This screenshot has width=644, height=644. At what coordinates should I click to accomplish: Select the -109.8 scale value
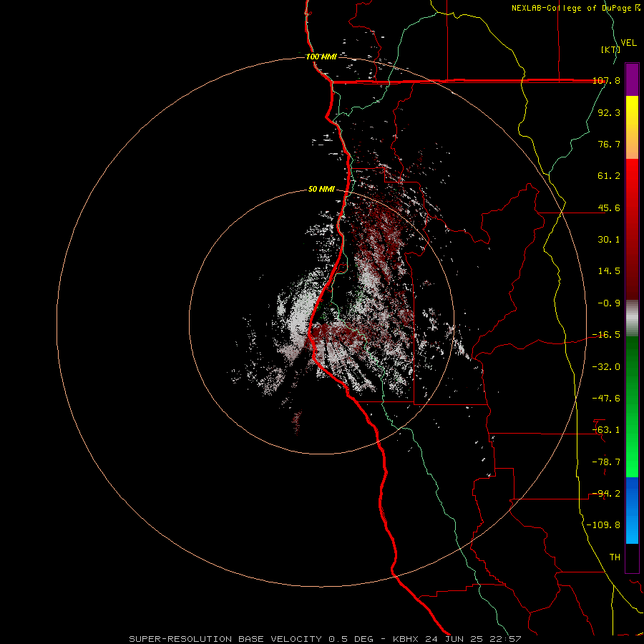point(603,525)
